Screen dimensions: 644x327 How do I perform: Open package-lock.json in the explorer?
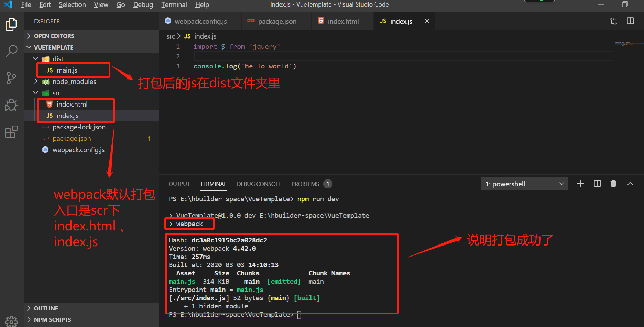tap(91, 127)
